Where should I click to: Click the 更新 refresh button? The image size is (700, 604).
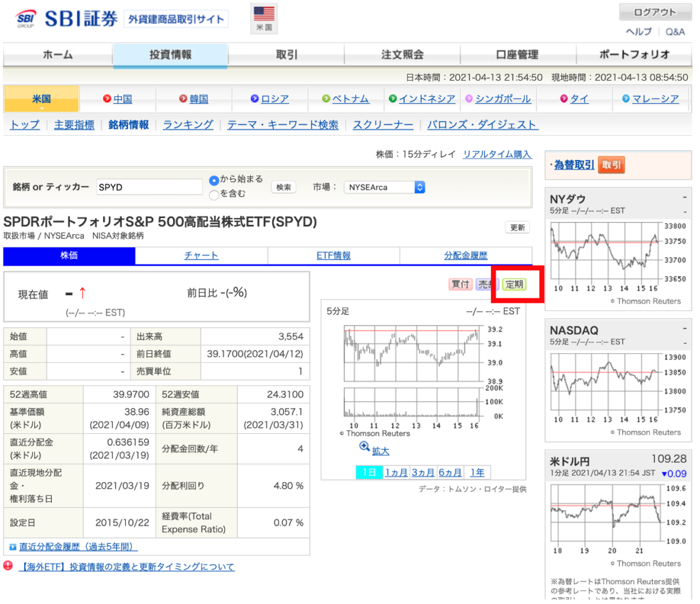pos(517,228)
